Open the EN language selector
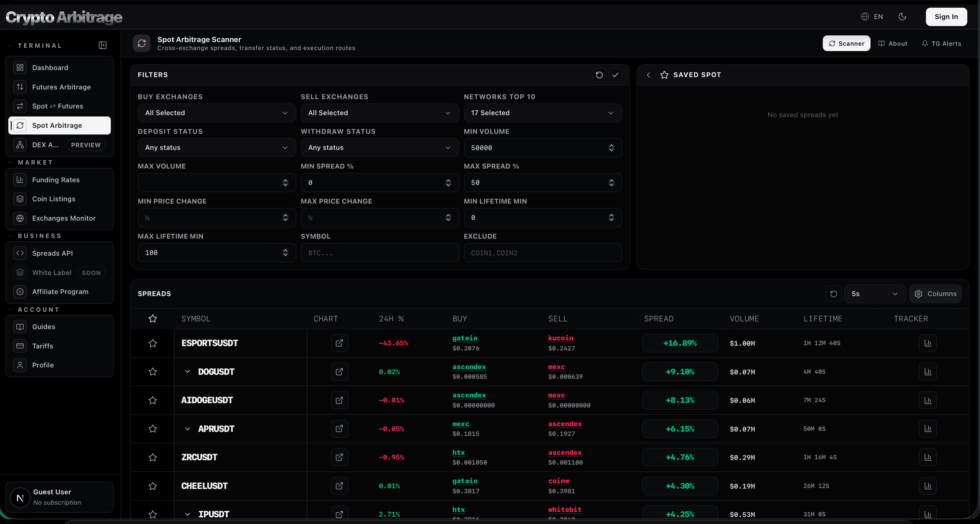Viewport: 980px width, 524px height. tap(872, 16)
